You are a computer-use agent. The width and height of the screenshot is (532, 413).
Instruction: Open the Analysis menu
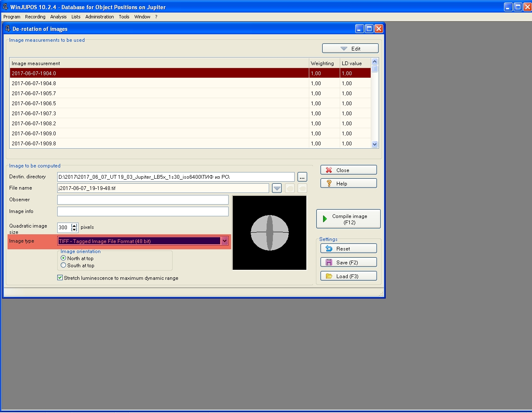[58, 17]
